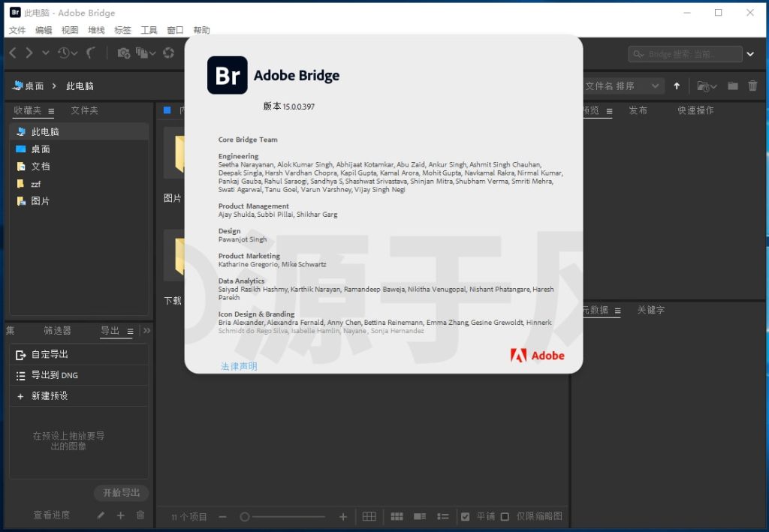
Task: Switch to the 筛选器 tab
Action: pos(57,331)
